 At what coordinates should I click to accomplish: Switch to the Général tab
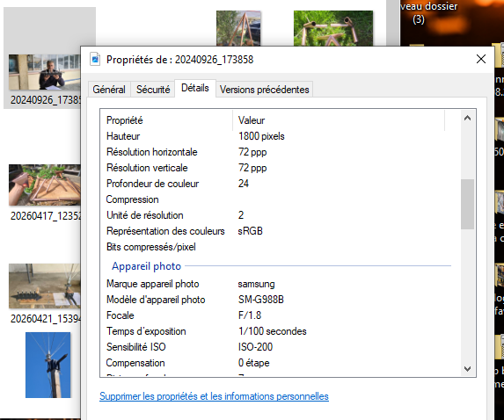tap(109, 90)
